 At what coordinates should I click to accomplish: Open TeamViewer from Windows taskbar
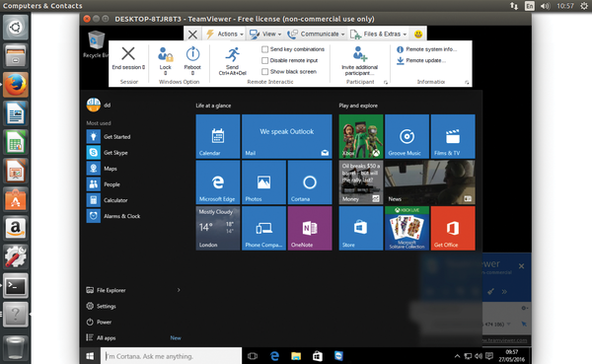(x=338, y=356)
